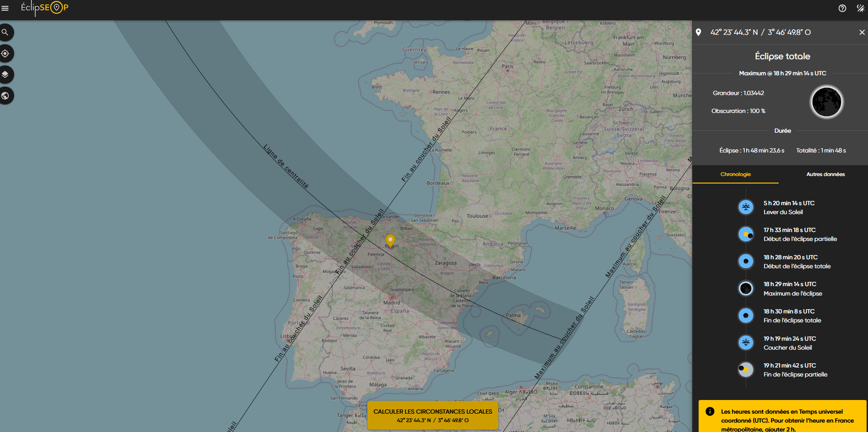
Task: Click the Fin de l'éclipse totale icon
Action: point(746,315)
